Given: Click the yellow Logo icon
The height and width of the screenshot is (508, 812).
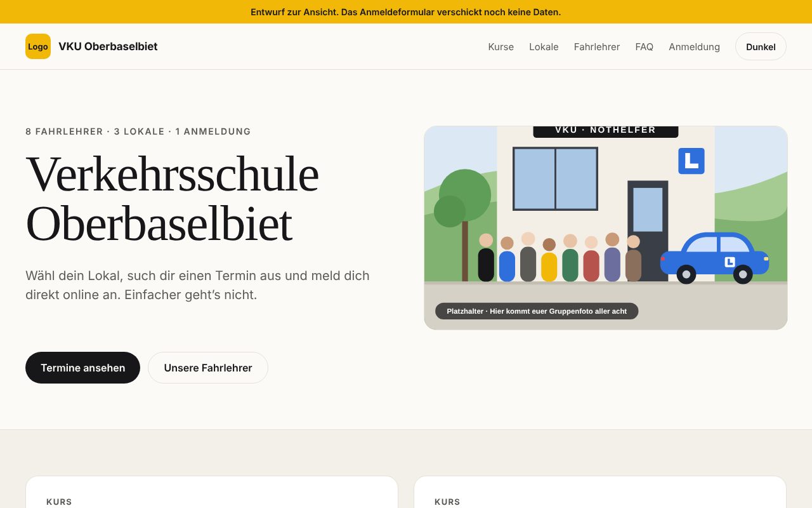Looking at the screenshot, I should click(38, 46).
